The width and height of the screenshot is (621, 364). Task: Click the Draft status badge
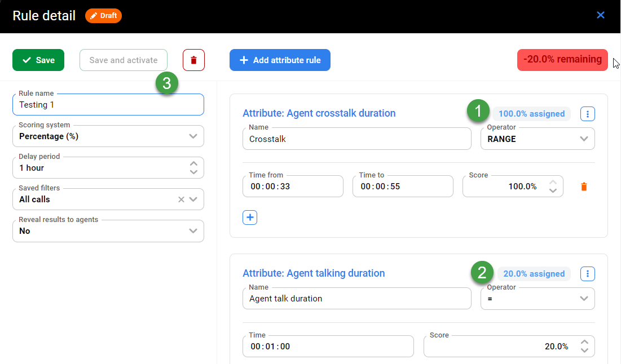point(104,16)
